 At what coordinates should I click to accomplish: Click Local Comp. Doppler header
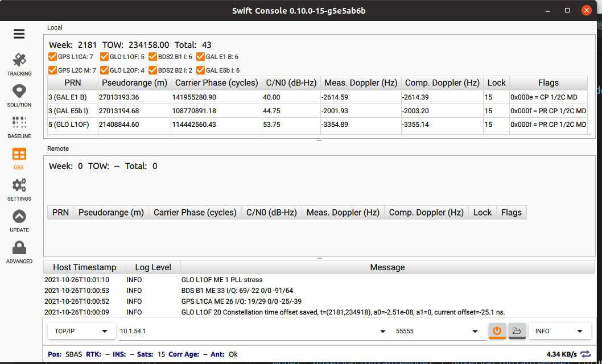tap(442, 83)
